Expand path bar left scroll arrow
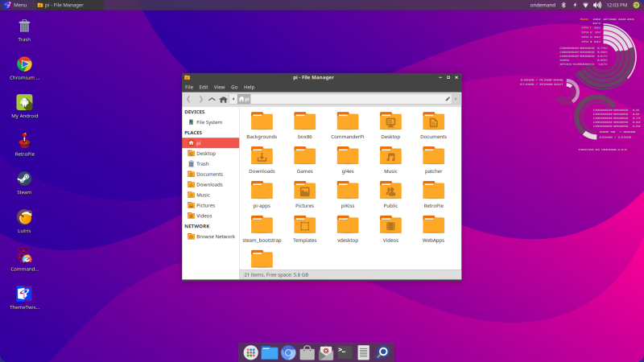The height and width of the screenshot is (362, 644). click(233, 99)
